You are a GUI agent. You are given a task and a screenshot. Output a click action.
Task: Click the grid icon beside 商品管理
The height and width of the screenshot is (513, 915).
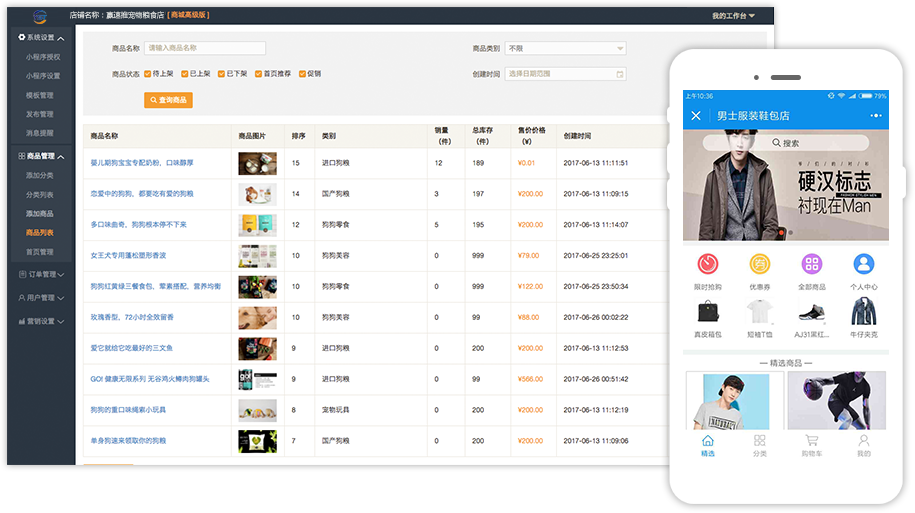tap(22, 156)
